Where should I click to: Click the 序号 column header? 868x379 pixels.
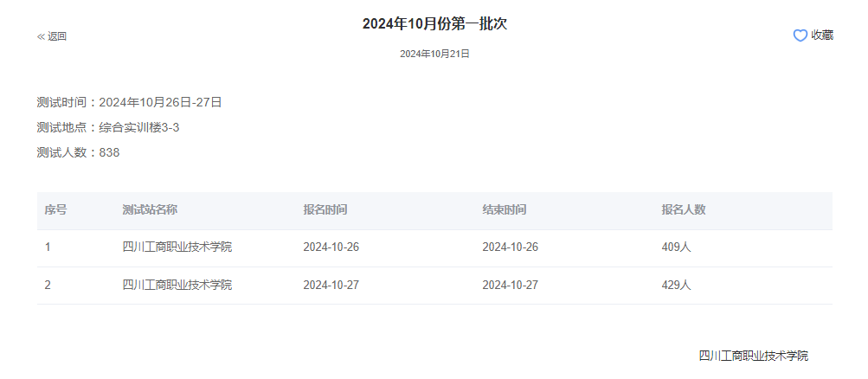(56, 210)
